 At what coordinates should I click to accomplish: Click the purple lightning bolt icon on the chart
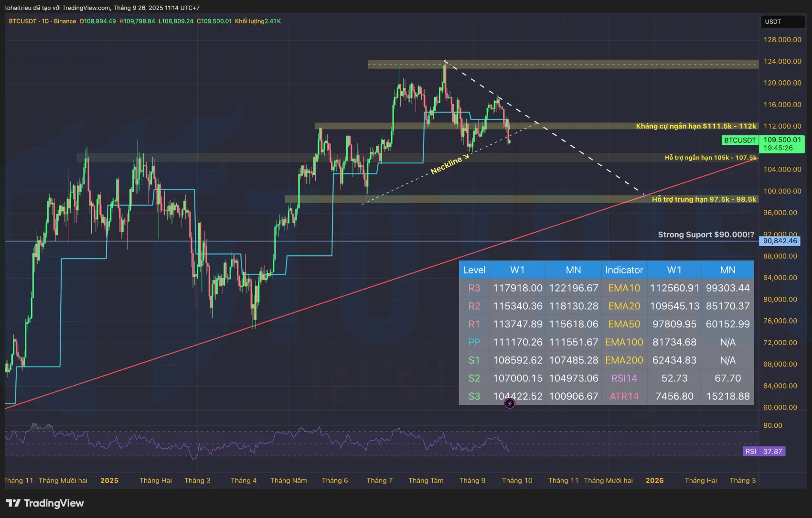point(510,404)
